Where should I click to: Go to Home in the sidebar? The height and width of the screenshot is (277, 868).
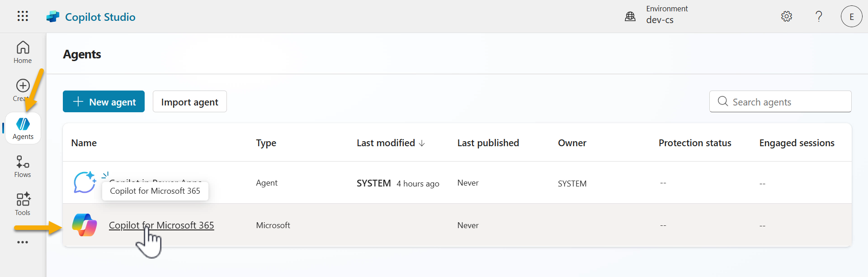(23, 52)
